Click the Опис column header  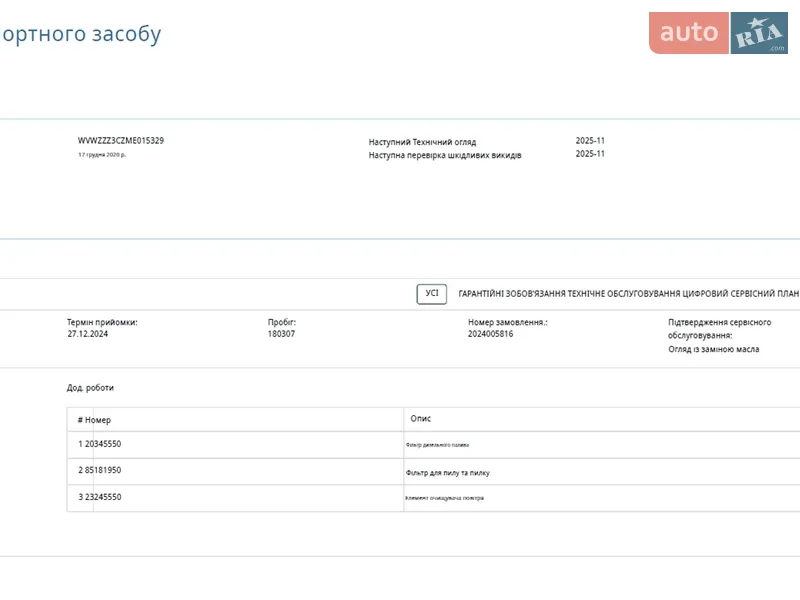coord(421,419)
